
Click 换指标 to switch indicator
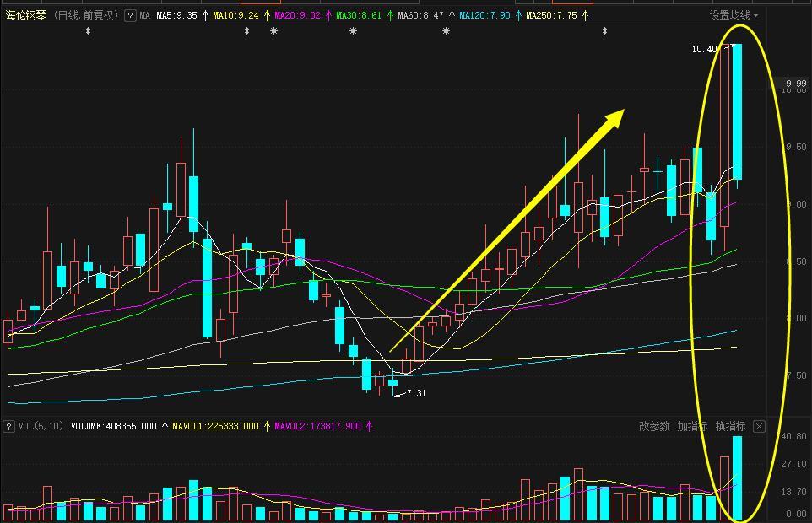coord(731,426)
